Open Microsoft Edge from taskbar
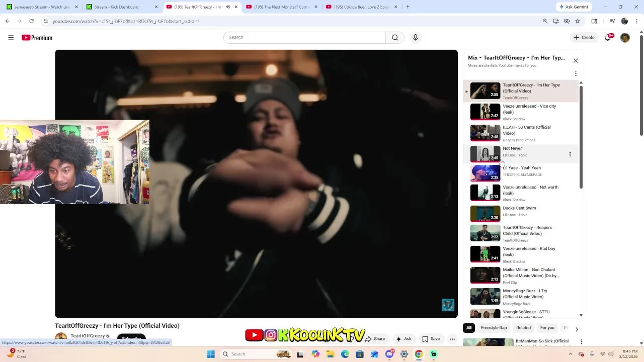 tap(345, 354)
